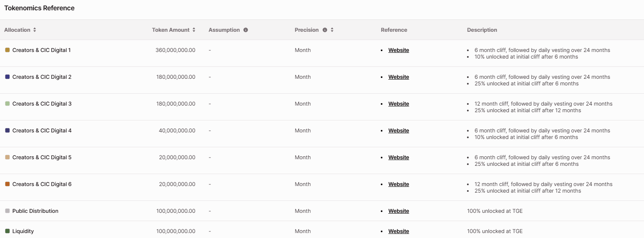
Task: Click Creators & CIC Digital 2 color swatch
Action: coord(7,77)
